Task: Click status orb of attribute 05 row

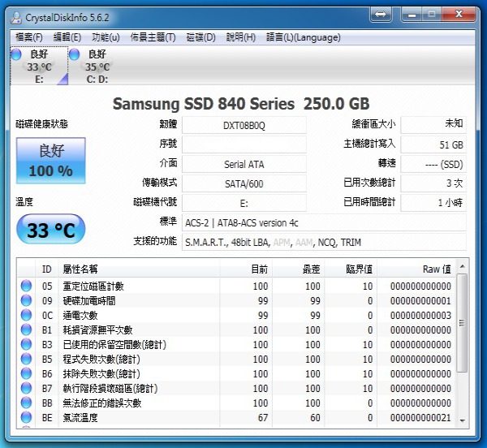Action: tap(26, 286)
